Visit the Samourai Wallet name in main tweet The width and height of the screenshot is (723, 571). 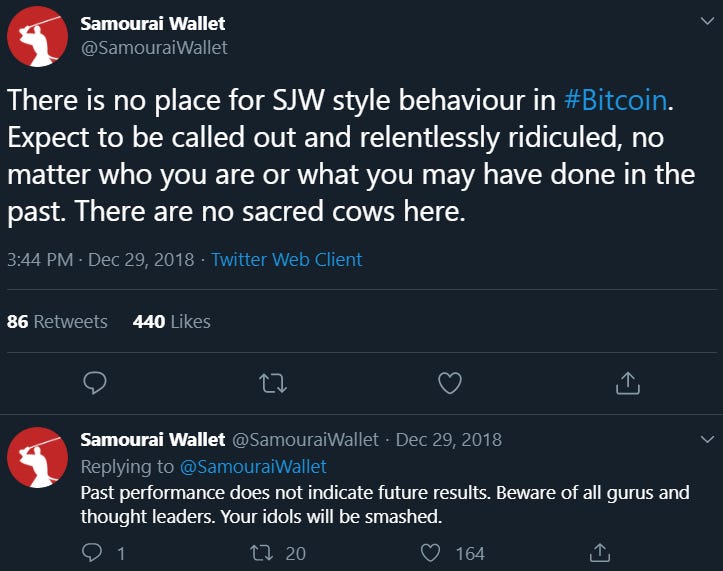pyautogui.click(x=153, y=24)
